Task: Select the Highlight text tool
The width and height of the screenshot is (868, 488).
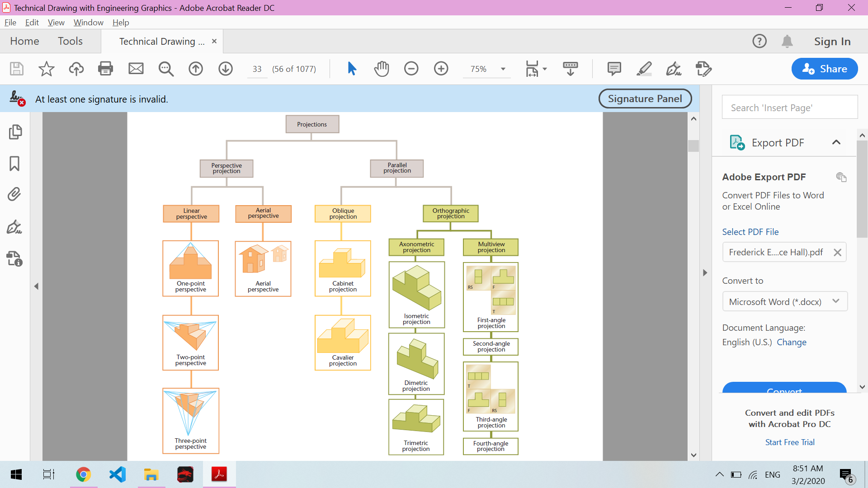Action: click(644, 69)
